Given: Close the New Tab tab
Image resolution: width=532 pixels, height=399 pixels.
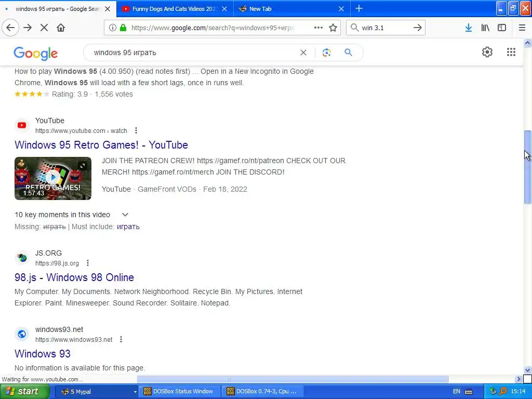Looking at the screenshot, I should point(341,9).
